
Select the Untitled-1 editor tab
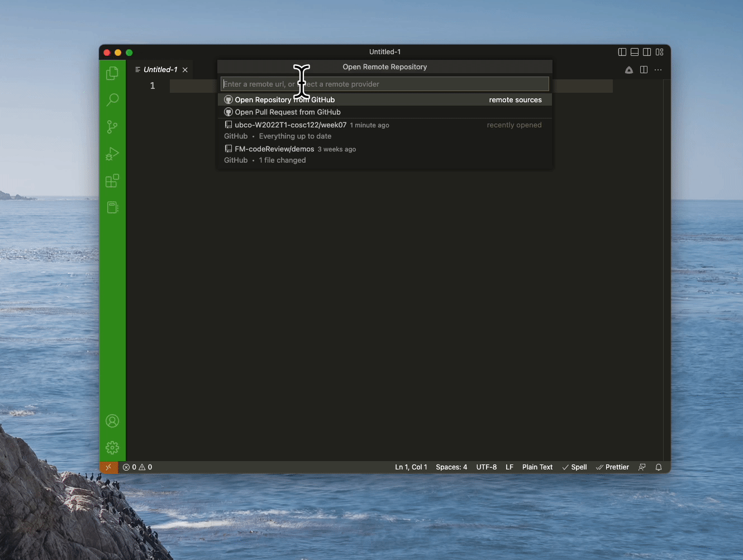tap(160, 70)
